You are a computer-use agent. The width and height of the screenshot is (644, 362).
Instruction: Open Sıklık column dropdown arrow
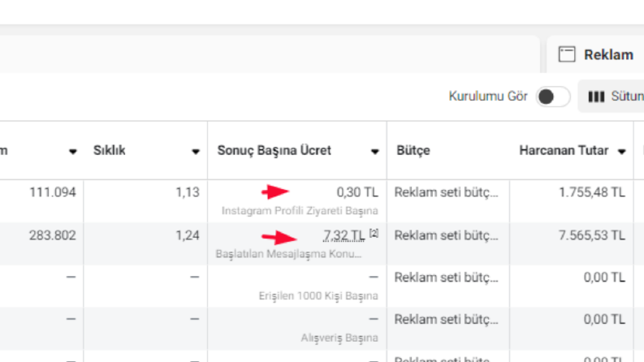(x=196, y=152)
